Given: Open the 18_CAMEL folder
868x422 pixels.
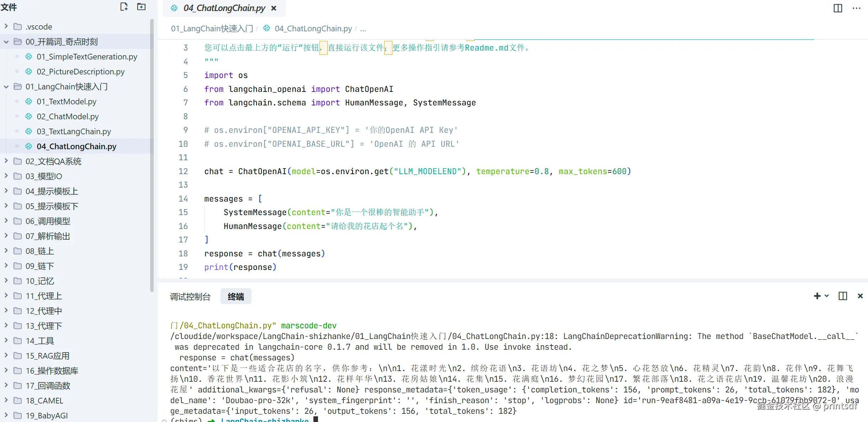Looking at the screenshot, I should pos(44,401).
